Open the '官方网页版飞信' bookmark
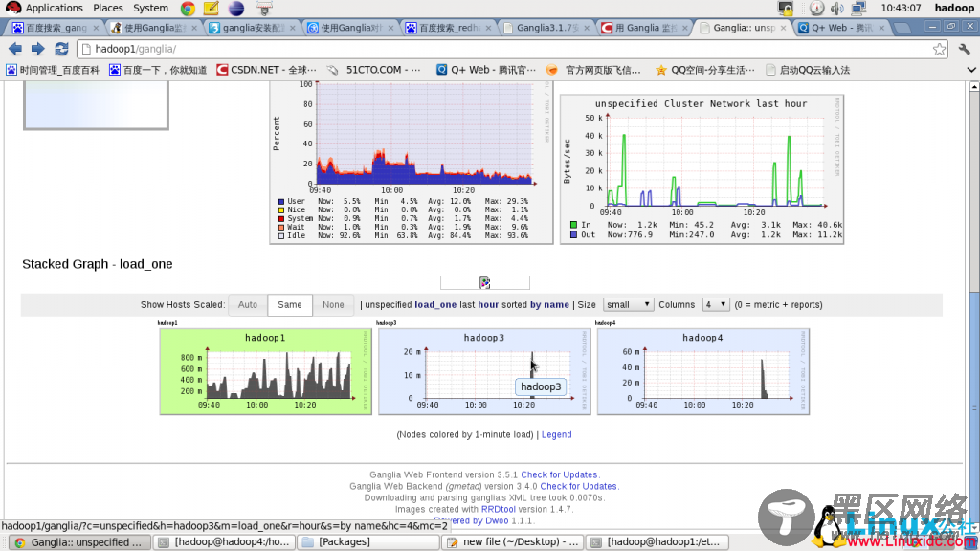Viewport: 980px width, 551px height. (x=593, y=70)
